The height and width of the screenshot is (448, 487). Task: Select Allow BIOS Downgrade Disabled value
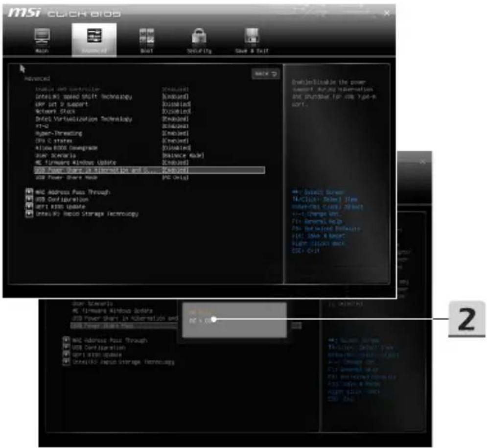pyautogui.click(x=176, y=148)
